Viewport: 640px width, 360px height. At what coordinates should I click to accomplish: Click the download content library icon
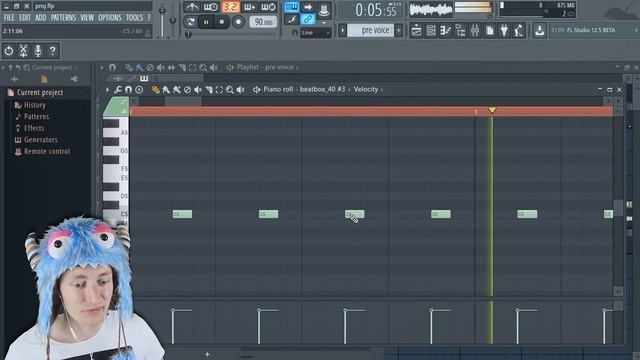pos(539,30)
